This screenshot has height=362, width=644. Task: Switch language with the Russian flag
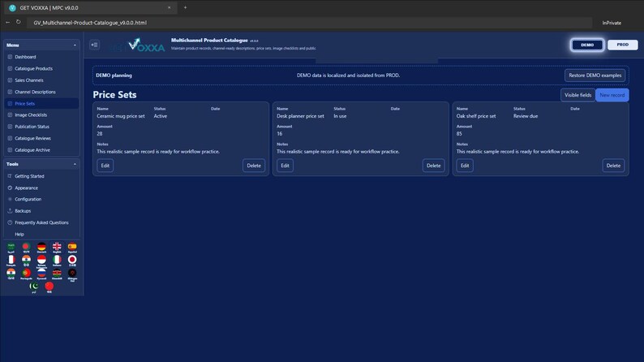41,274
